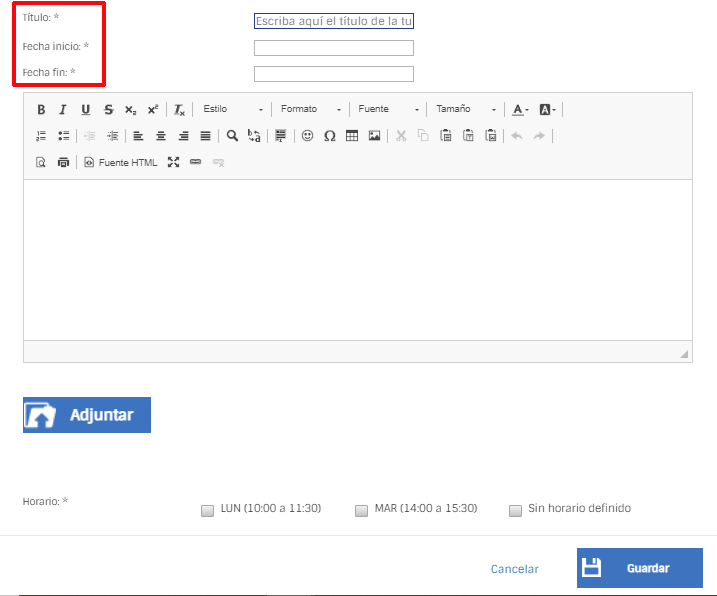
Task: Tick the Sin horario definido checkbox
Action: pos(516,510)
